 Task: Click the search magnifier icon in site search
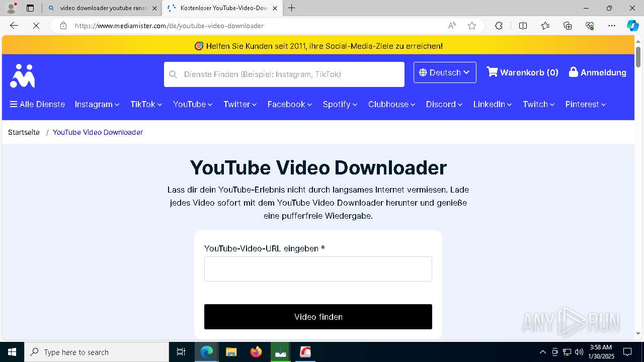(x=173, y=74)
